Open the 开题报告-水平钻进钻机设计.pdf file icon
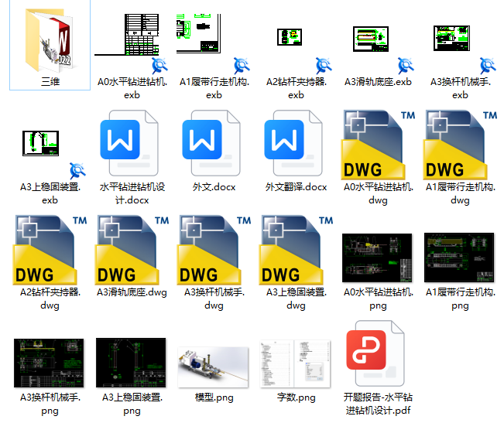504x423 pixels. 375,353
